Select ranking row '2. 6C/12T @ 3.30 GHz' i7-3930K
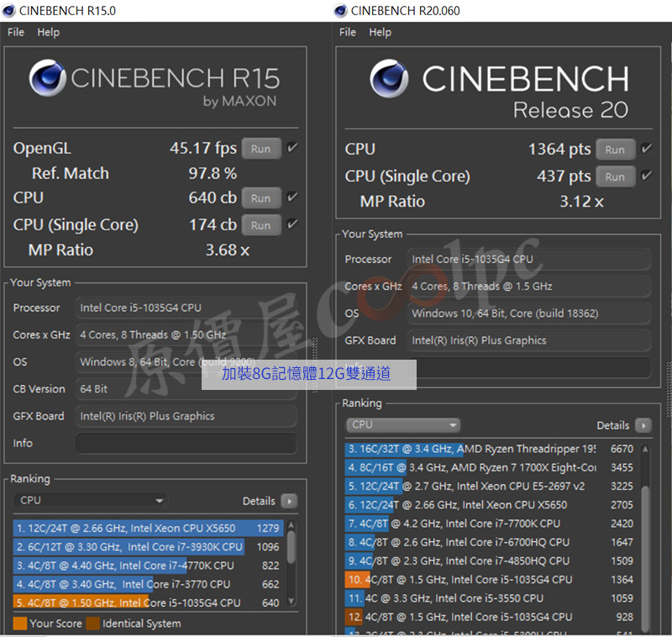The image size is (672, 637). tap(149, 547)
